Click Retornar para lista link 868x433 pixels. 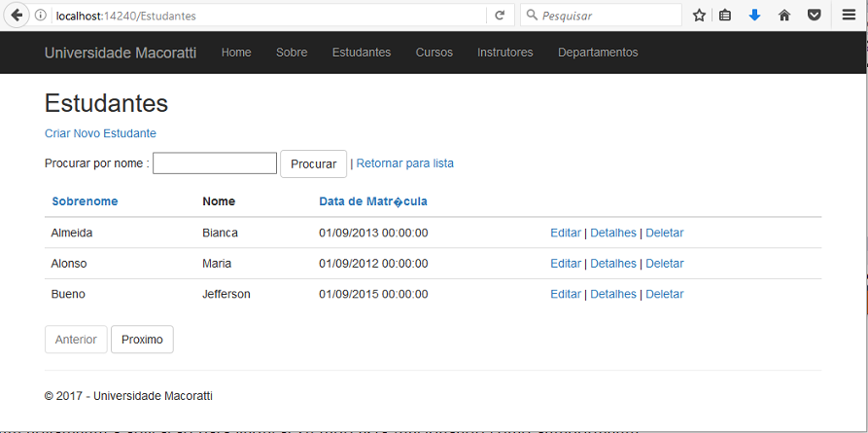click(x=405, y=163)
